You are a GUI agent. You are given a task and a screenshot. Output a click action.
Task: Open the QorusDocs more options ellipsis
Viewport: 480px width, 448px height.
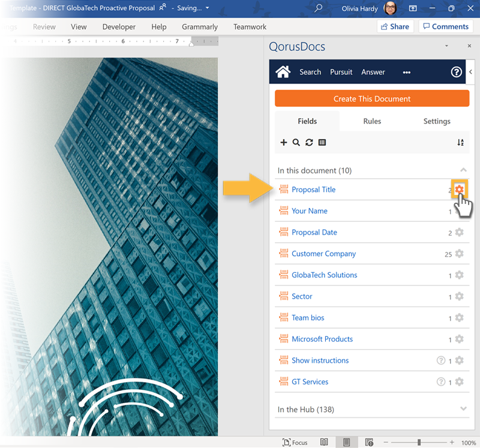point(407,72)
